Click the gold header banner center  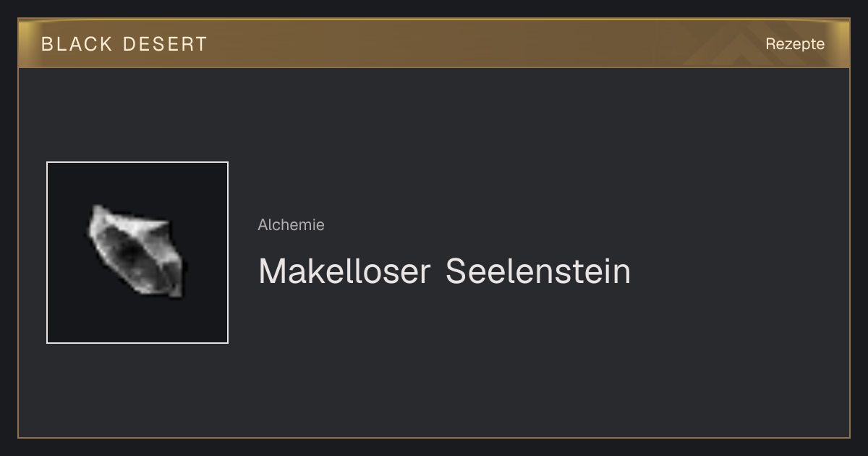point(434,43)
